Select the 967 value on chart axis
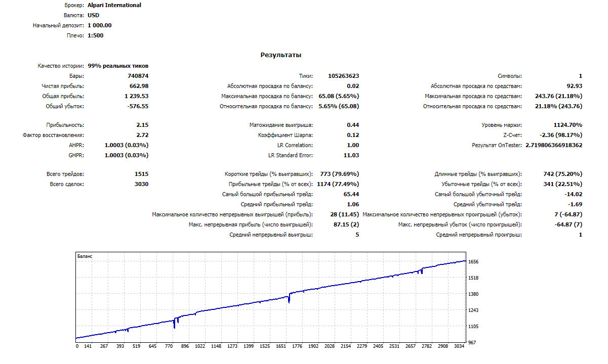Image resolution: width=608 pixels, height=364 pixels. (473, 343)
